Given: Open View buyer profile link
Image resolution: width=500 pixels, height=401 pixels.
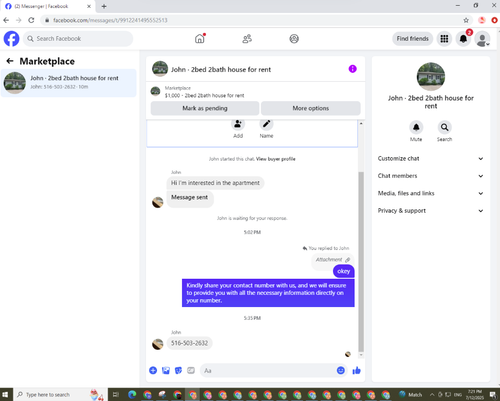Looking at the screenshot, I should (x=276, y=159).
